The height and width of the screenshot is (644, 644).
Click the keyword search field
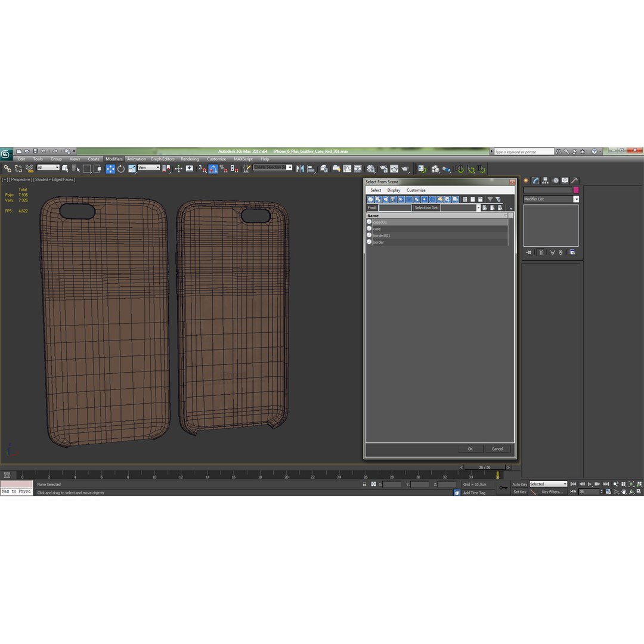[x=524, y=152]
